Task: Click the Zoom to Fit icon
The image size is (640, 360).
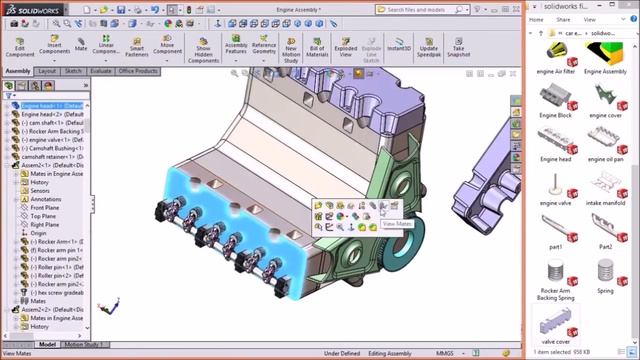Action: (x=56, y=24)
